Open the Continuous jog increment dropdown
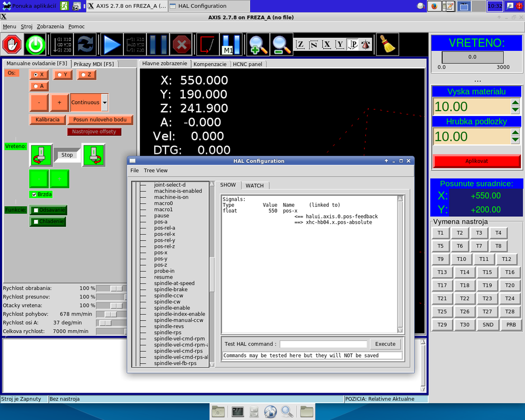525x420 pixels. [105, 102]
